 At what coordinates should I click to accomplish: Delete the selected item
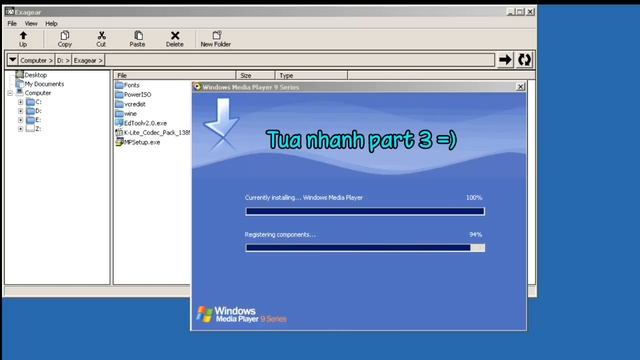[175, 39]
